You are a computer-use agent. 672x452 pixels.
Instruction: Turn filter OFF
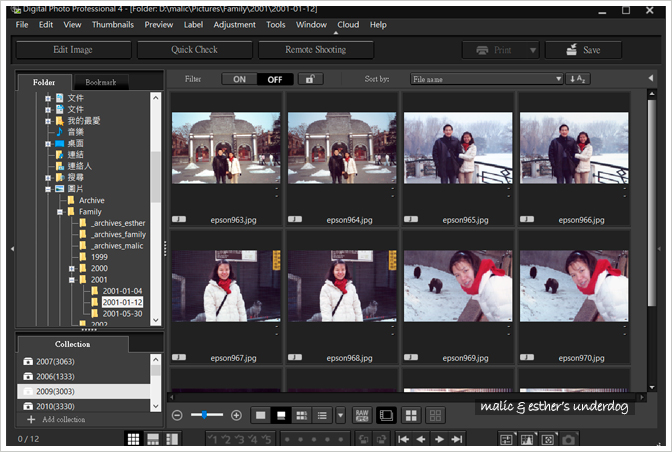pyautogui.click(x=275, y=79)
